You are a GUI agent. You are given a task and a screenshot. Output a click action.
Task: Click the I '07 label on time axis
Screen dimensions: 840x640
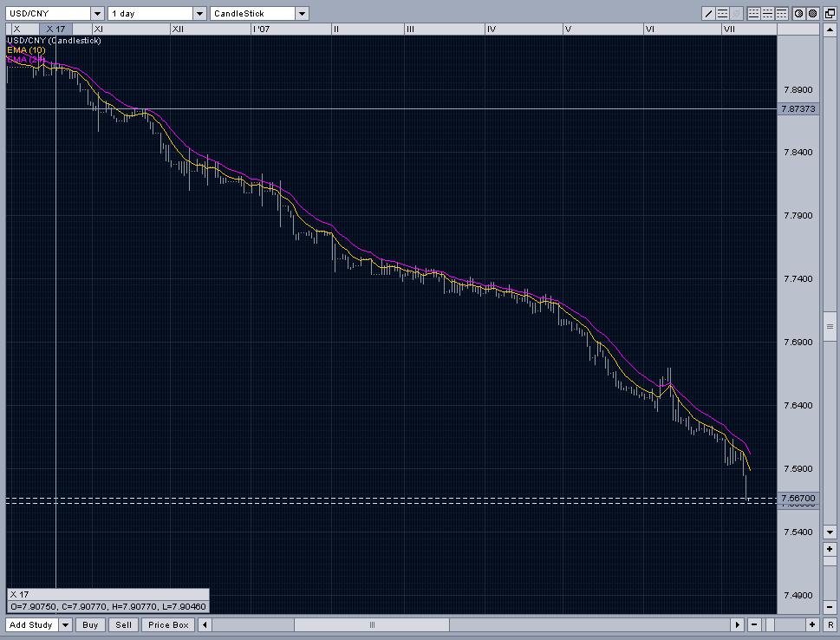pyautogui.click(x=262, y=29)
